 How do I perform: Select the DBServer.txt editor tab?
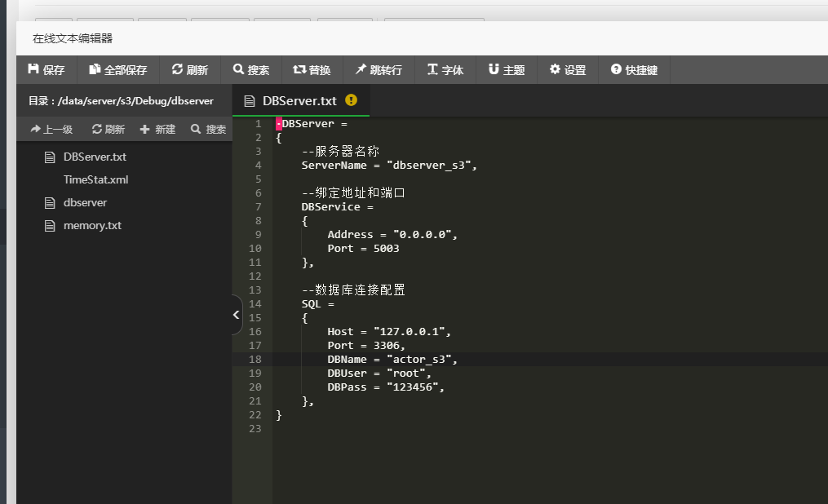pos(299,100)
